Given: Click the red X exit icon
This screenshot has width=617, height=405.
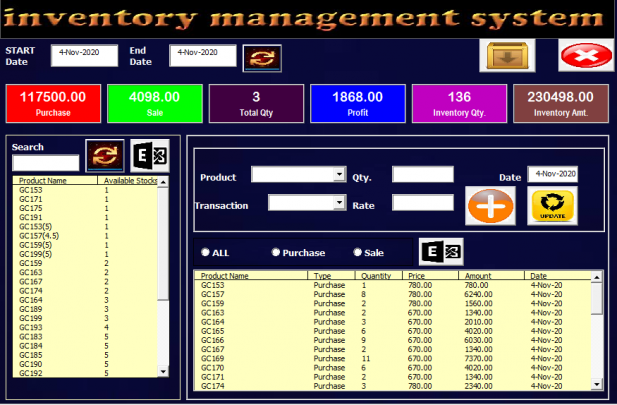Looking at the screenshot, I should coord(585,56).
